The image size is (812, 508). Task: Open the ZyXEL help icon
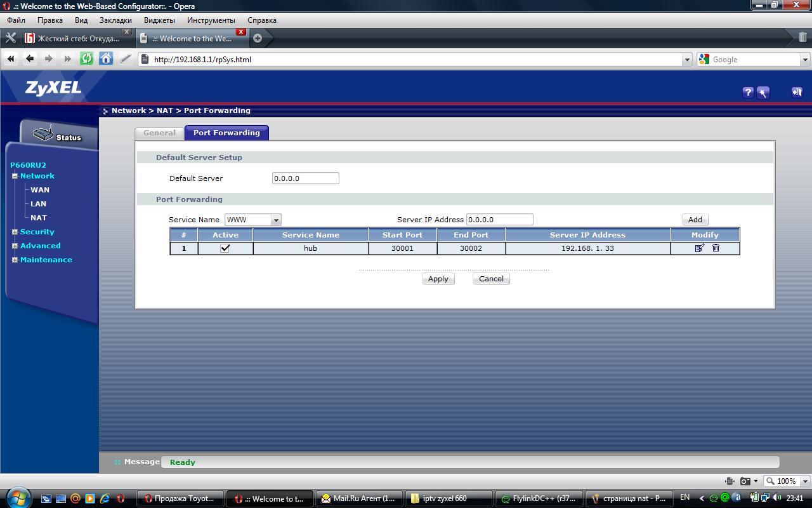(748, 93)
